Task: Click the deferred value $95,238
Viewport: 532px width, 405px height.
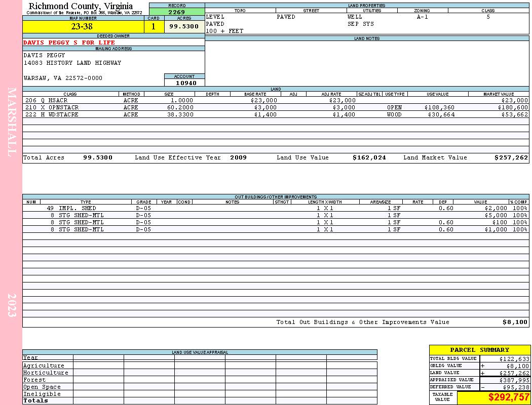Action: click(516, 387)
